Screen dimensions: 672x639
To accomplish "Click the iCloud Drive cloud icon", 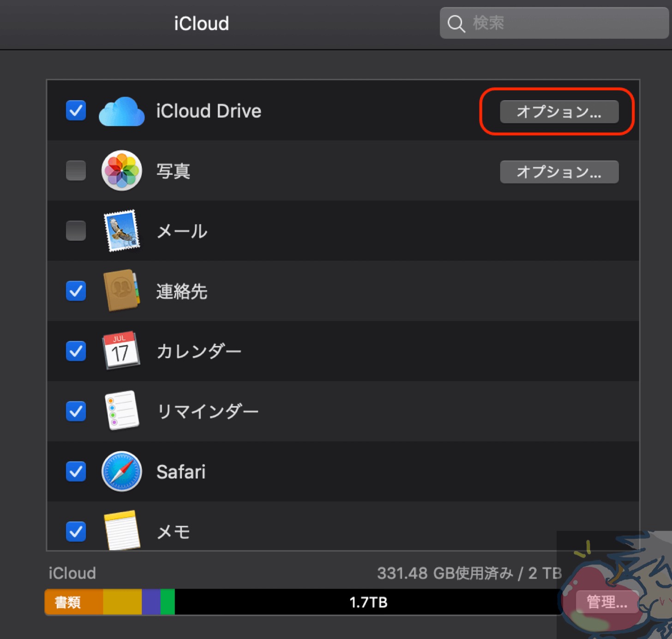I will (121, 111).
